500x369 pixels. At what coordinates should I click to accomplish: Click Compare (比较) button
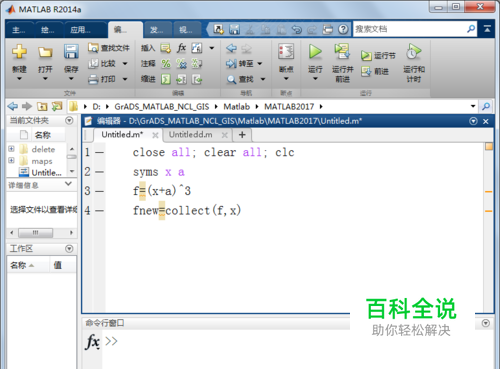tap(102, 63)
